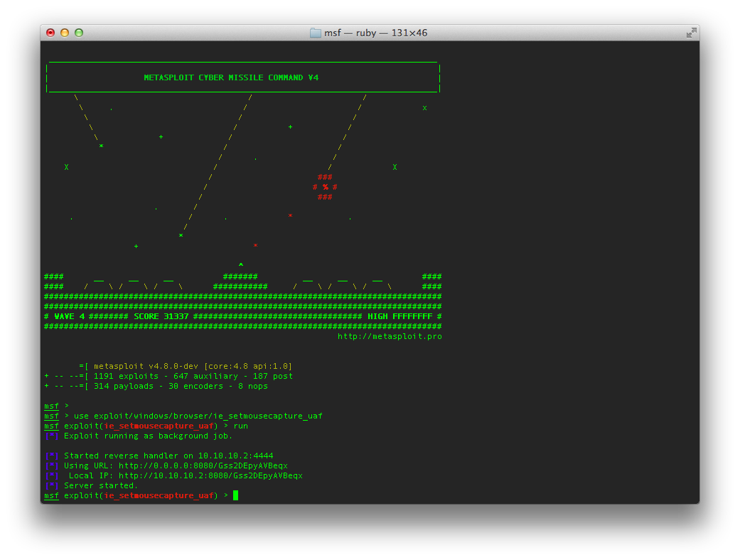Click the green cursor block at last prompt

[x=235, y=495]
